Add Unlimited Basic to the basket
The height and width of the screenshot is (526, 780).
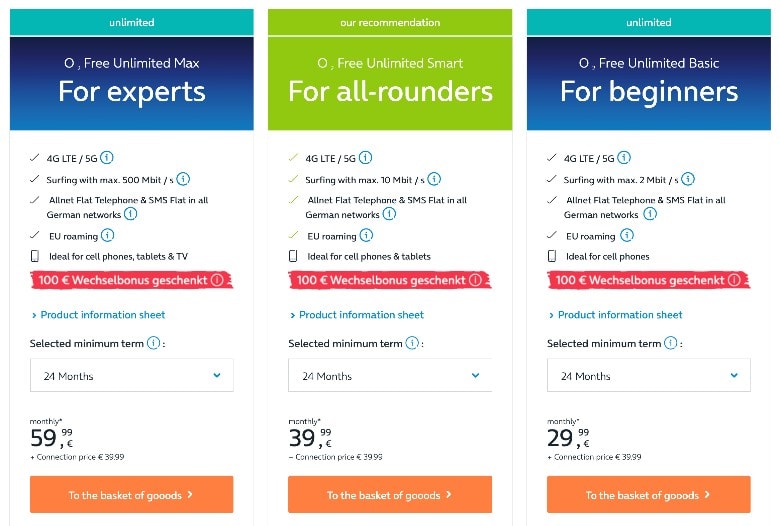[648, 495]
